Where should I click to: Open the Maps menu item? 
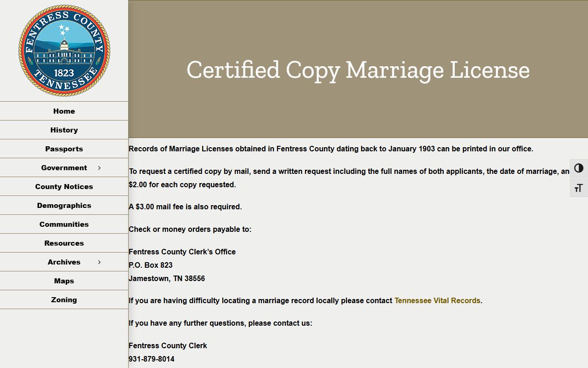click(x=64, y=281)
